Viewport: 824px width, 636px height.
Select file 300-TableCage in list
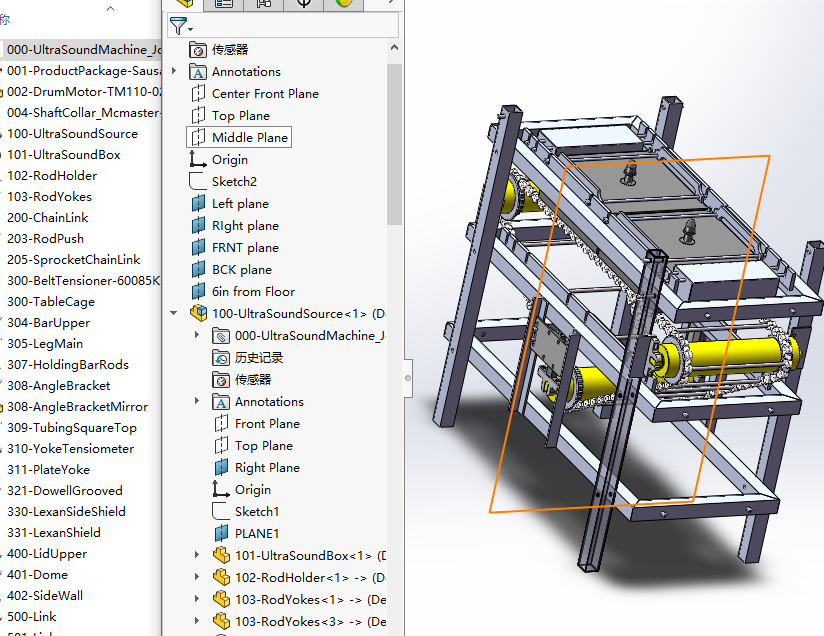(51, 302)
